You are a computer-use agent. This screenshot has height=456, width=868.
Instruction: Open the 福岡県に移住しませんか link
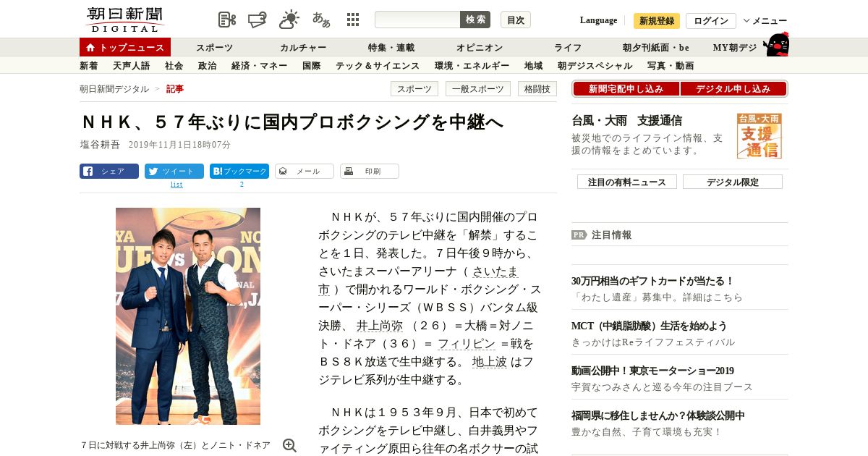point(658,415)
